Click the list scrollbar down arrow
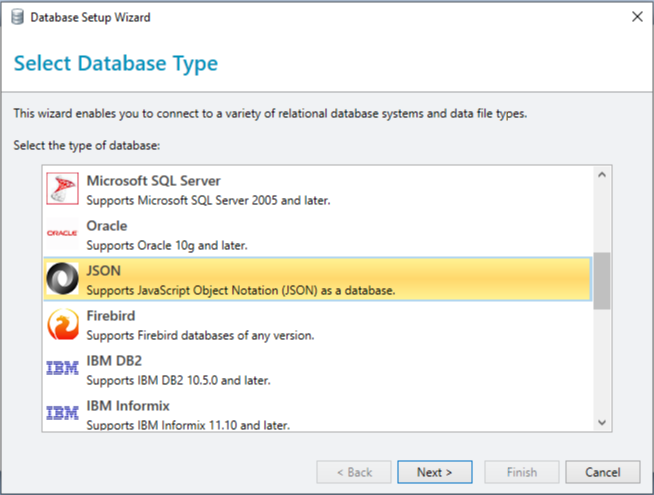The height and width of the screenshot is (495, 654). tap(602, 422)
